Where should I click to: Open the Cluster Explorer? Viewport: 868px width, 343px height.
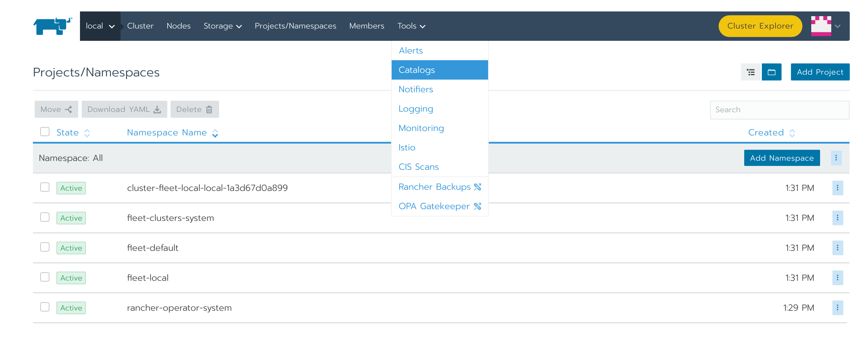pos(760,26)
